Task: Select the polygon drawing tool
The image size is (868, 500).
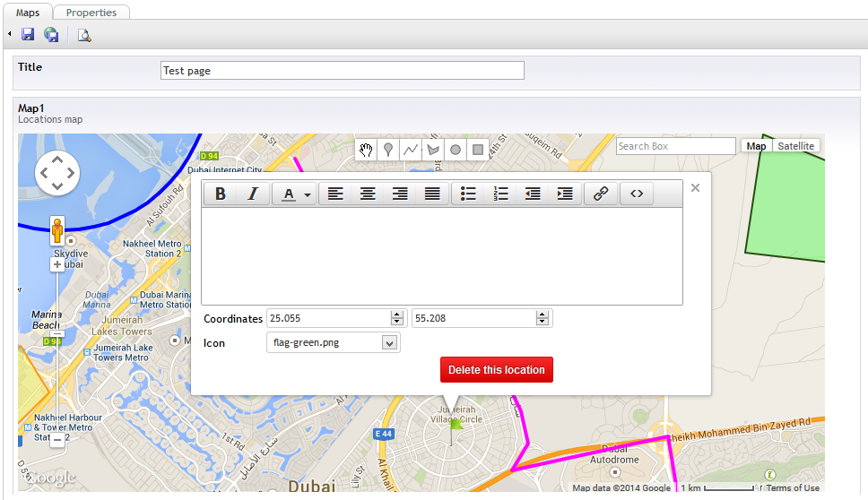Action: coord(433,150)
